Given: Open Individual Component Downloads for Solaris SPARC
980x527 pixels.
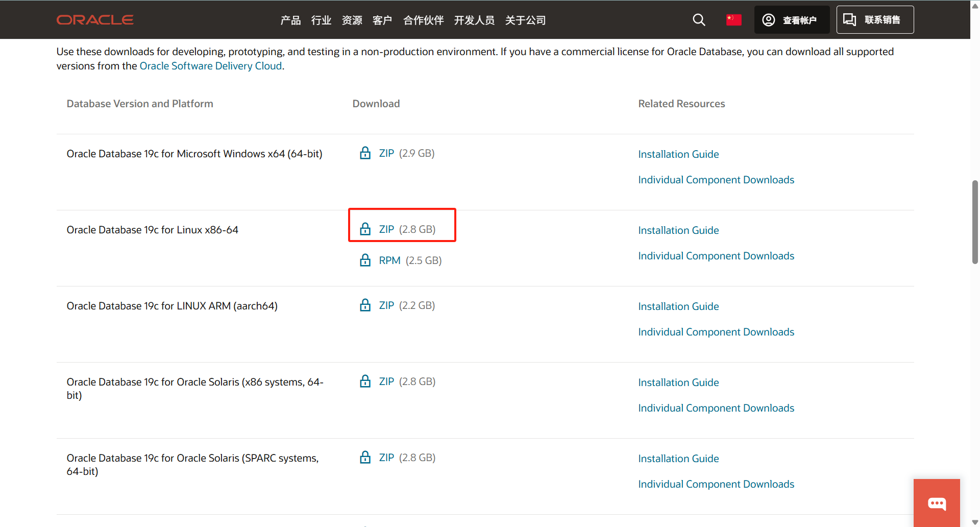Looking at the screenshot, I should [x=716, y=484].
